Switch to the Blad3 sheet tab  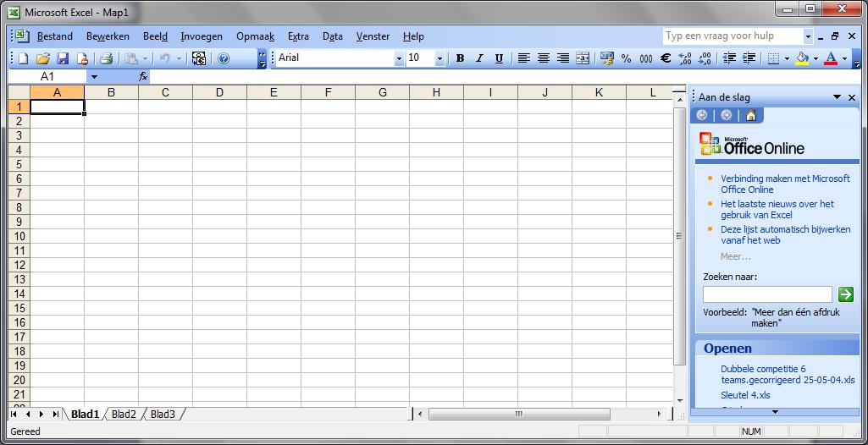point(163,414)
